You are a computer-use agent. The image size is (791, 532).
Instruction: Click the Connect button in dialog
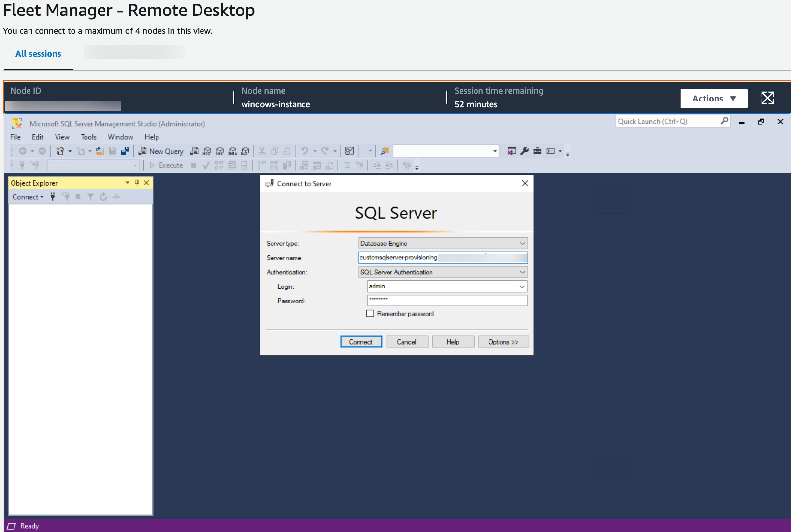[x=361, y=342]
